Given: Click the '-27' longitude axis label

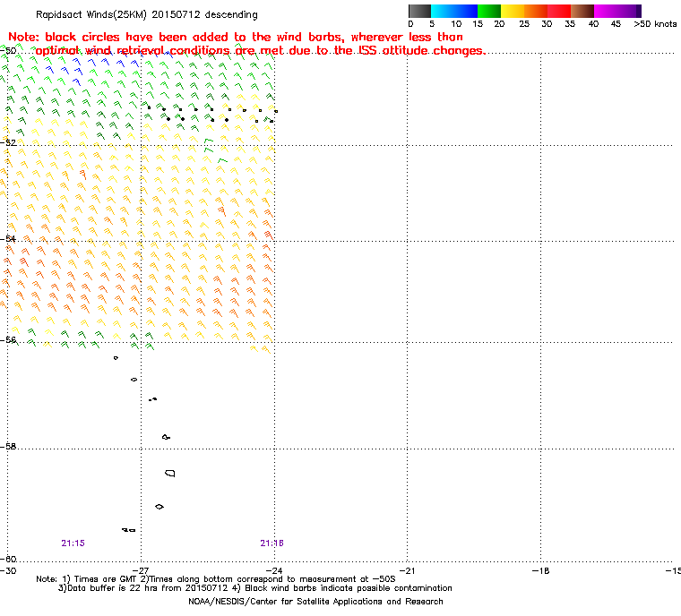Looking at the screenshot, I should click(141, 571).
